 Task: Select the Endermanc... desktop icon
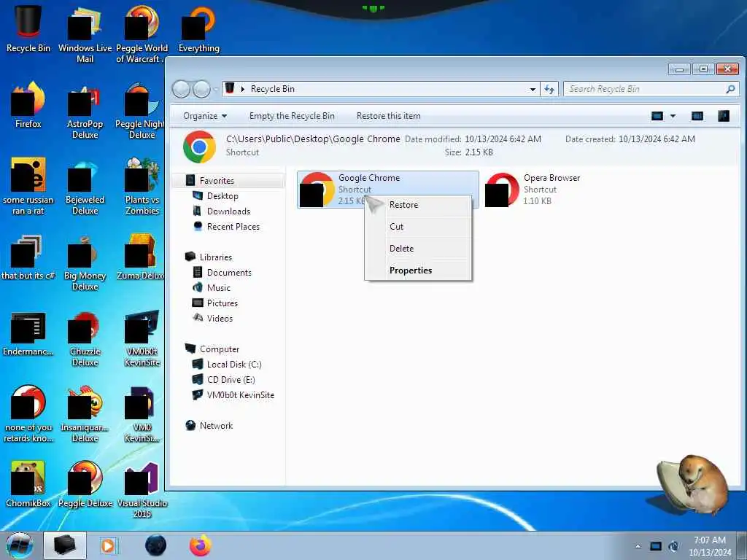click(28, 333)
